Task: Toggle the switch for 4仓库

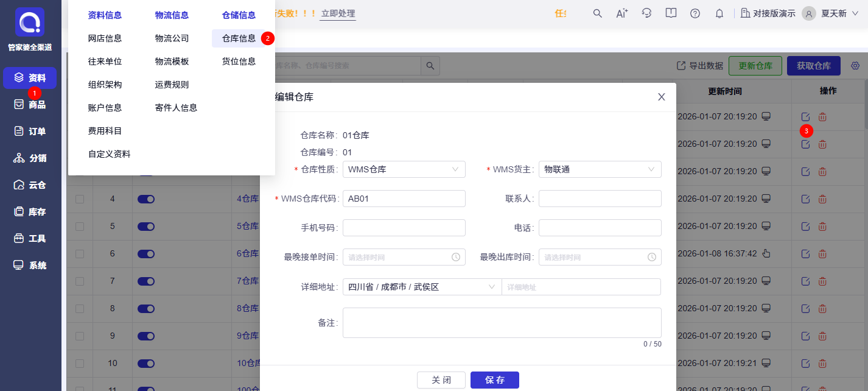Action: click(146, 199)
